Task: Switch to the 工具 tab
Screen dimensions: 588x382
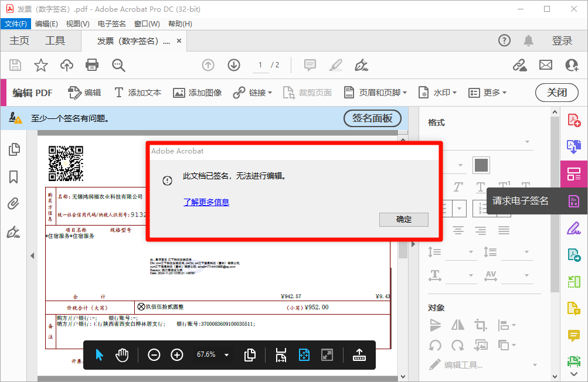Action: (55, 40)
